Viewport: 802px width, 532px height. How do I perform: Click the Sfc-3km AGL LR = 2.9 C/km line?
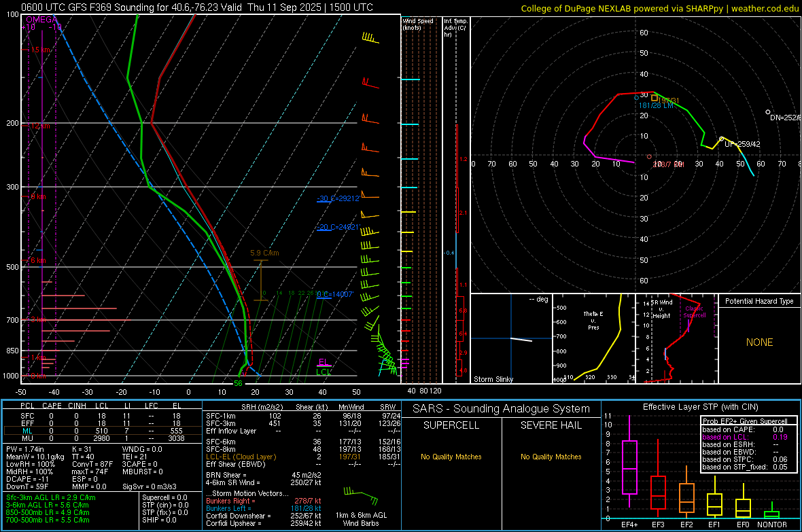[x=51, y=498]
